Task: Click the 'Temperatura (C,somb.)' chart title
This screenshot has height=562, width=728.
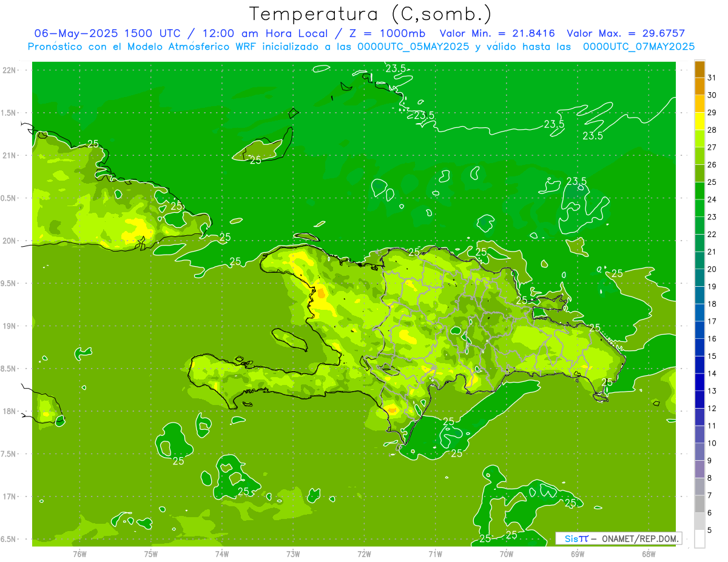Action: [371, 14]
